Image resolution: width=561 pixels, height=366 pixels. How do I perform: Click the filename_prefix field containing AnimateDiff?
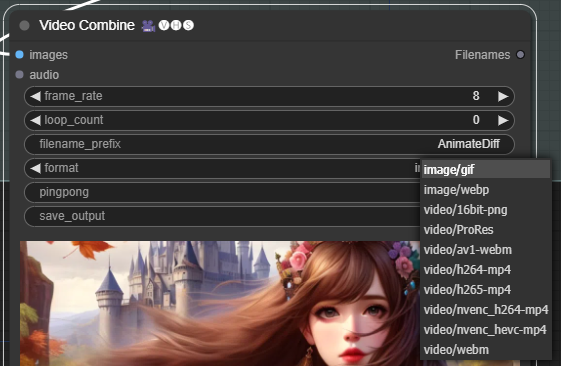pyautogui.click(x=269, y=144)
